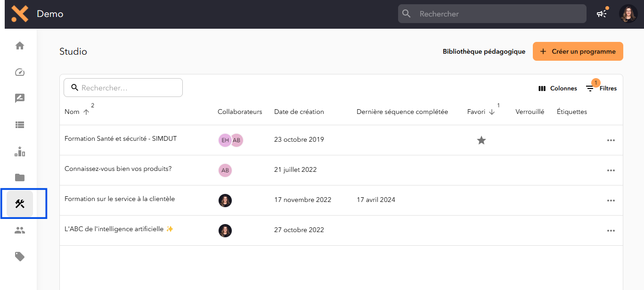
Task: Click the date 17 novembre 2022
Action: pos(303,200)
